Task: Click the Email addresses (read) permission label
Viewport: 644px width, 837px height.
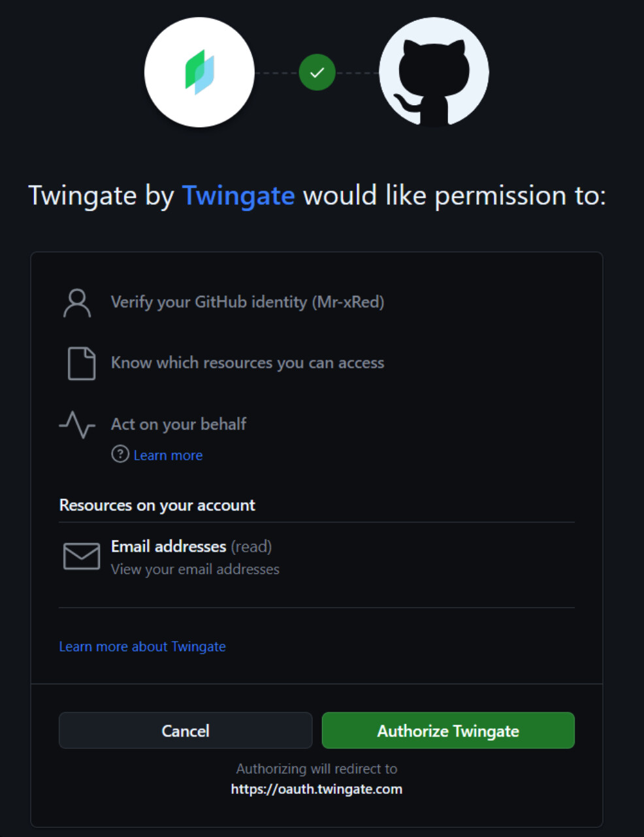Action: coord(191,546)
